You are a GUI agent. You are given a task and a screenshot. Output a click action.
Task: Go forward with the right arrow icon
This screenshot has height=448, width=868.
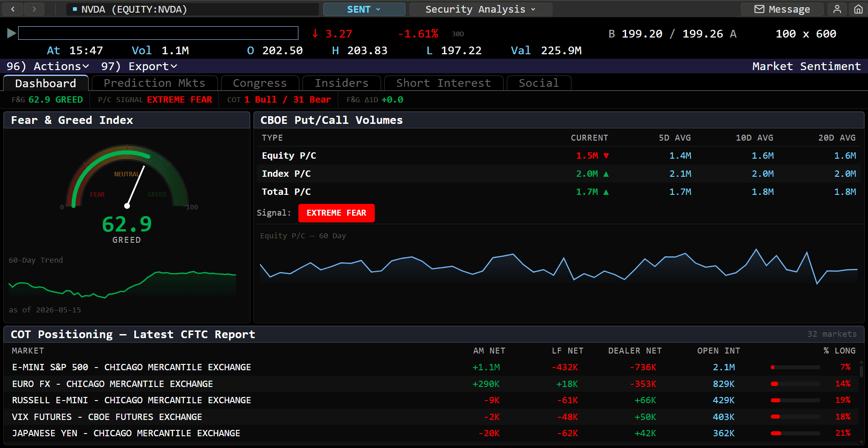coord(34,9)
